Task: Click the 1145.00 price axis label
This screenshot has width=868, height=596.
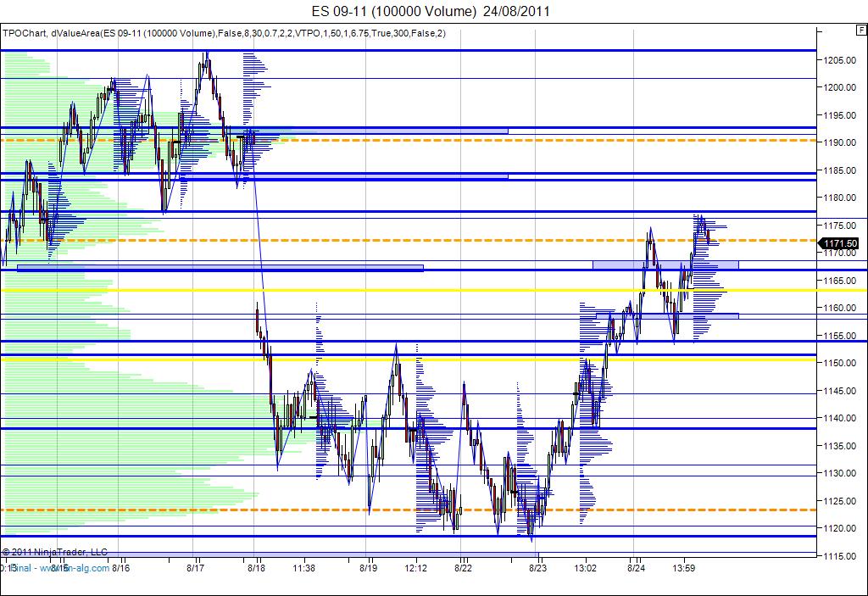Action: pos(840,391)
